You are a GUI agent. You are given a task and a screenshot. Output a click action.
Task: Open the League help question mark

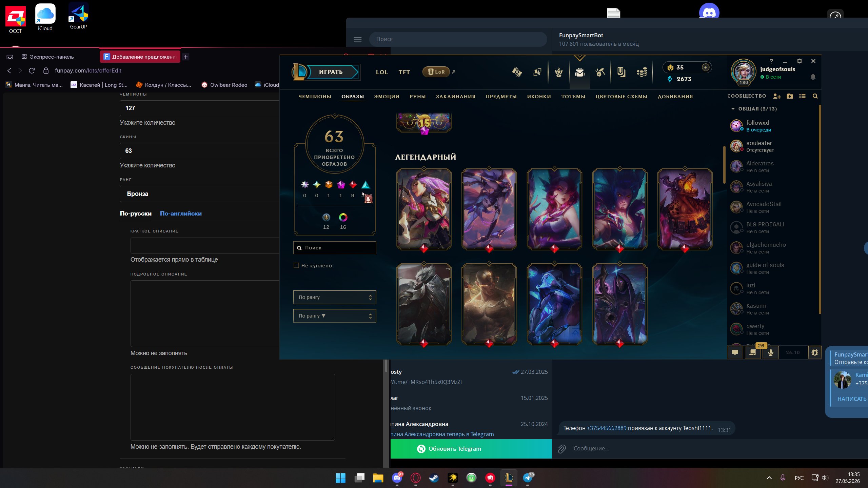[771, 61]
